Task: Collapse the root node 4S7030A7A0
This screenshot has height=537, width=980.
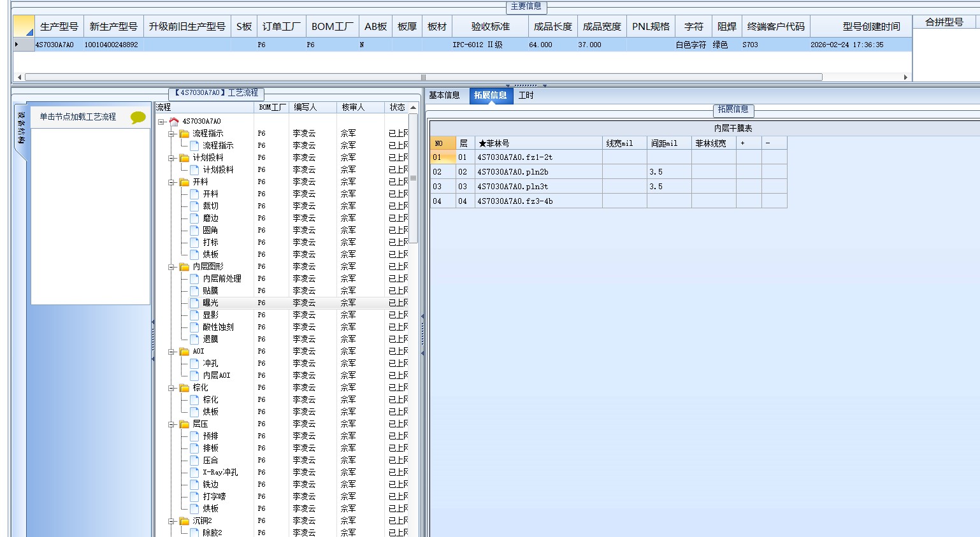Action: 161,122
